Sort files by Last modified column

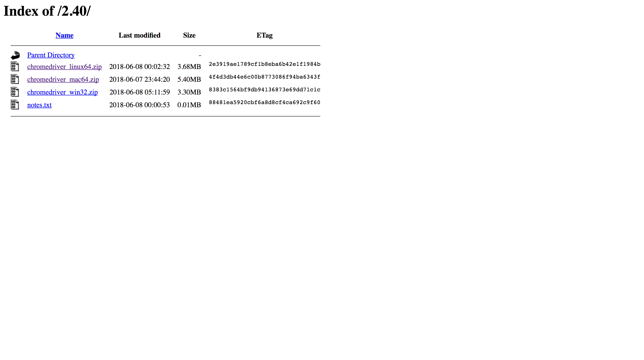(139, 35)
